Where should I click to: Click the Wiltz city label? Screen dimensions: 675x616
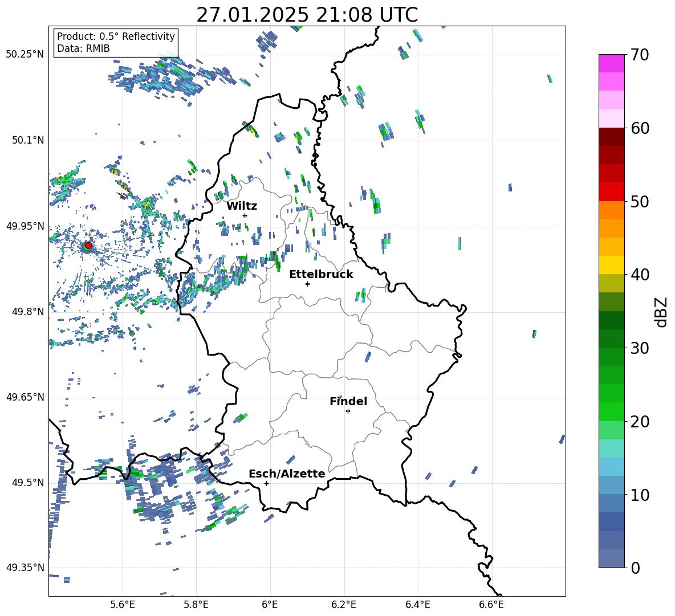pos(242,206)
